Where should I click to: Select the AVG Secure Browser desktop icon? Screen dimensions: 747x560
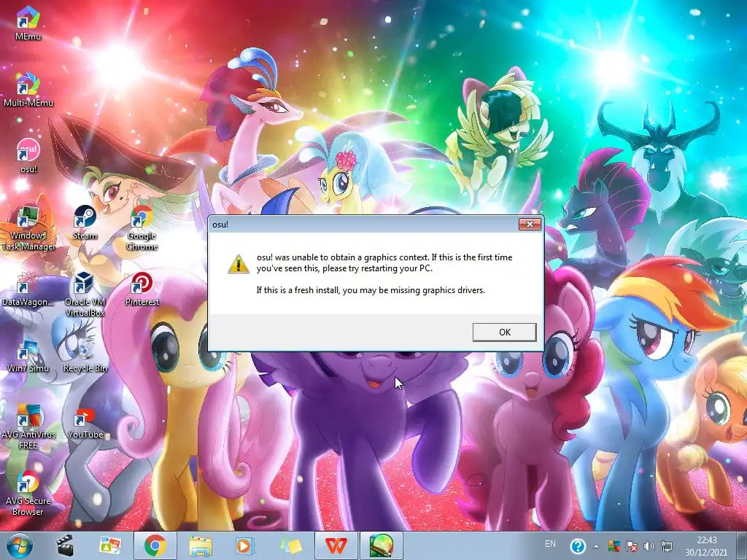[28, 493]
